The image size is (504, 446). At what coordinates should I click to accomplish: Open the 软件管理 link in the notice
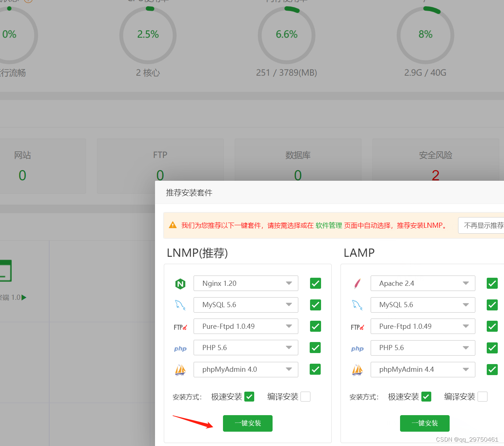click(x=329, y=225)
